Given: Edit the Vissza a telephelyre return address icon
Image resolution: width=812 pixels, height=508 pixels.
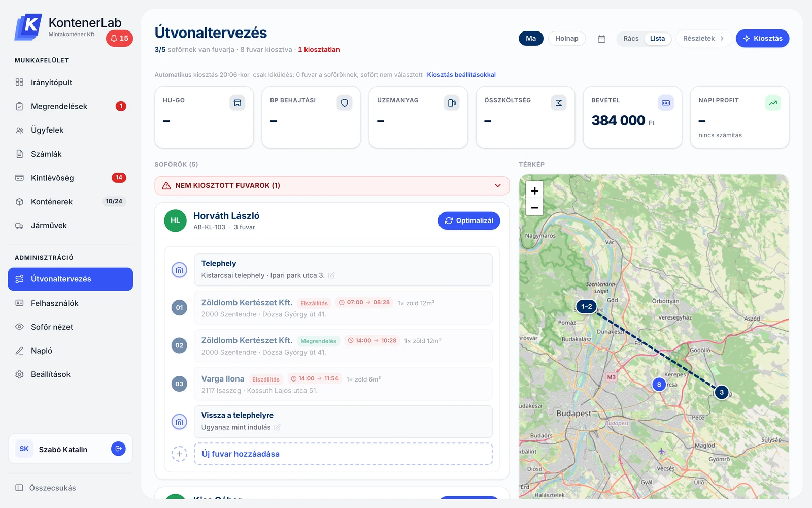Looking at the screenshot, I should tap(277, 427).
